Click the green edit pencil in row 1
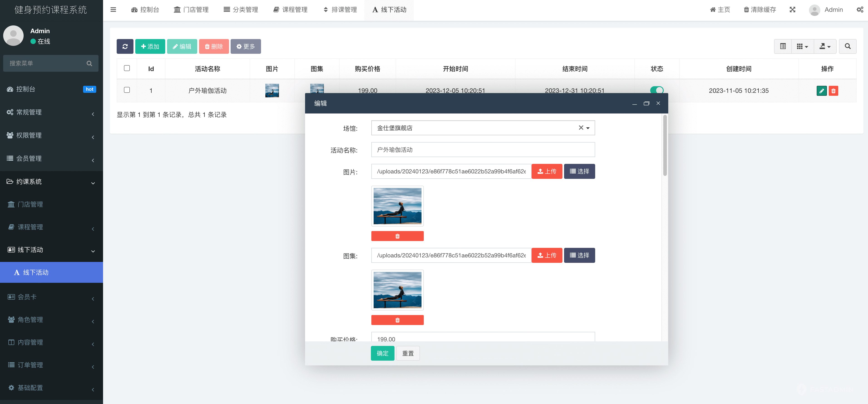Image resolution: width=868 pixels, height=404 pixels. coord(822,91)
